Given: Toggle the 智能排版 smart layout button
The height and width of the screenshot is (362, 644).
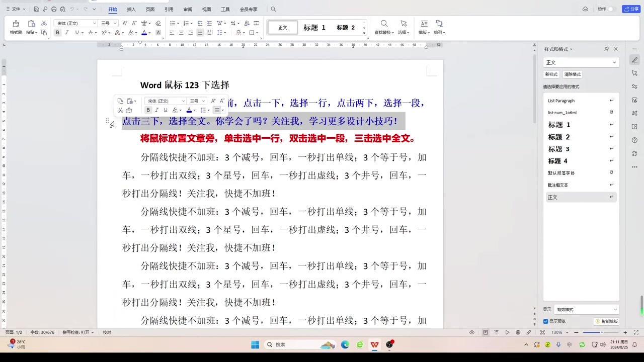Looking at the screenshot, I should 606,321.
